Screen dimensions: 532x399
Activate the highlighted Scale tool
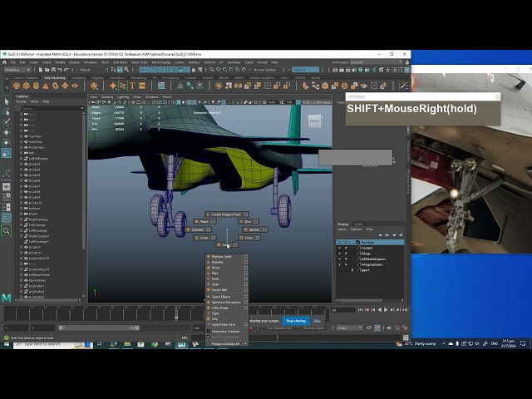(x=7, y=153)
